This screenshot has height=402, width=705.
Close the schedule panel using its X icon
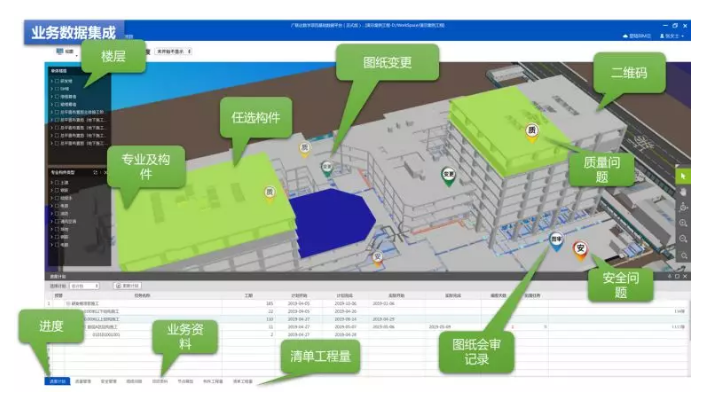(x=685, y=275)
